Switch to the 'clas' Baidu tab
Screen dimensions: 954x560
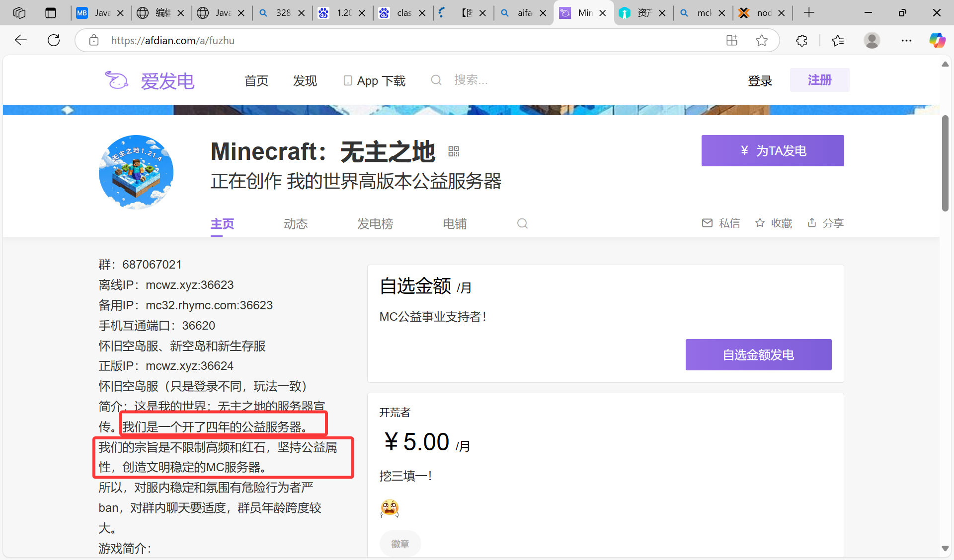click(402, 13)
